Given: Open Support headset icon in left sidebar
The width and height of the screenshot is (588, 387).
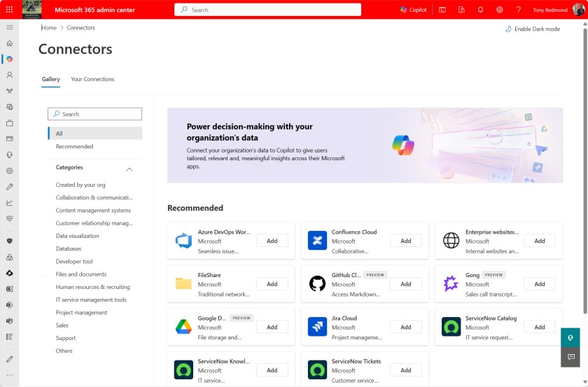Looking at the screenshot, I should tap(10, 155).
